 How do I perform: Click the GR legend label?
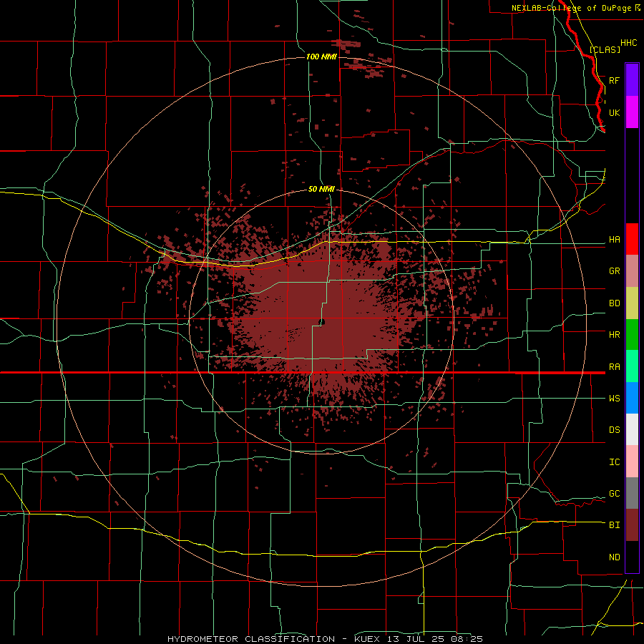coord(614,271)
